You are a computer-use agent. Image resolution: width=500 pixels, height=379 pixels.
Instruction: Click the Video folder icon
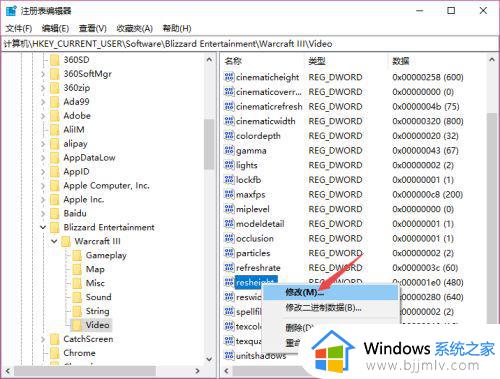coord(77,325)
